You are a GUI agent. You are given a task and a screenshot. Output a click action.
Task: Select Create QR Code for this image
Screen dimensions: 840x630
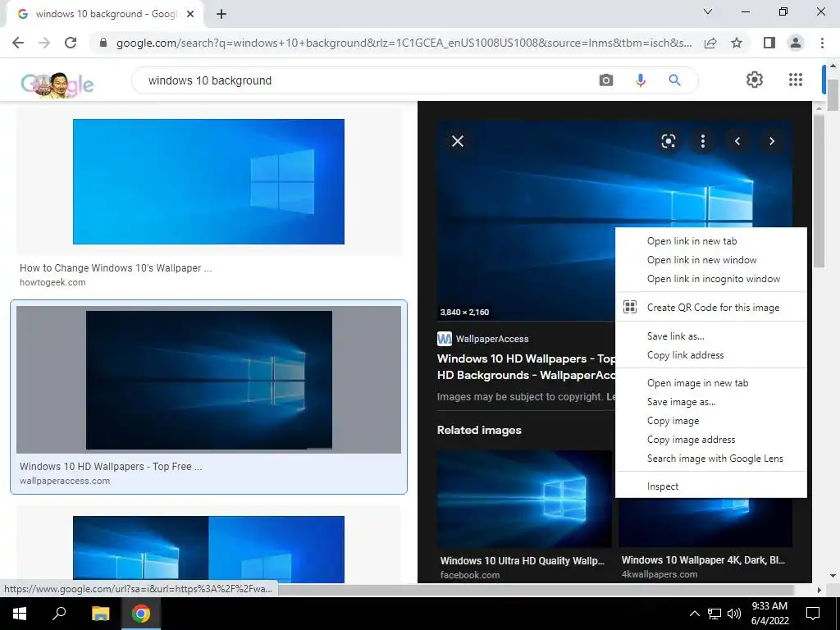tap(711, 308)
